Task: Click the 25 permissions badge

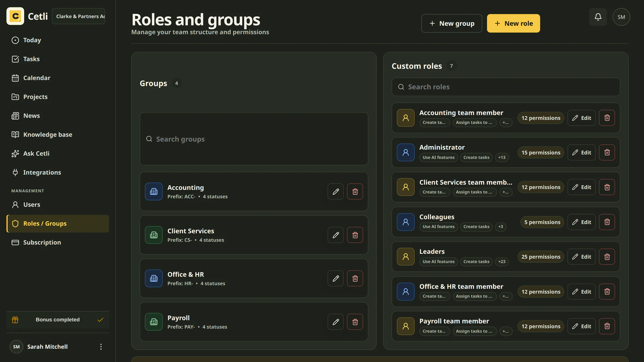Action: [541, 257]
